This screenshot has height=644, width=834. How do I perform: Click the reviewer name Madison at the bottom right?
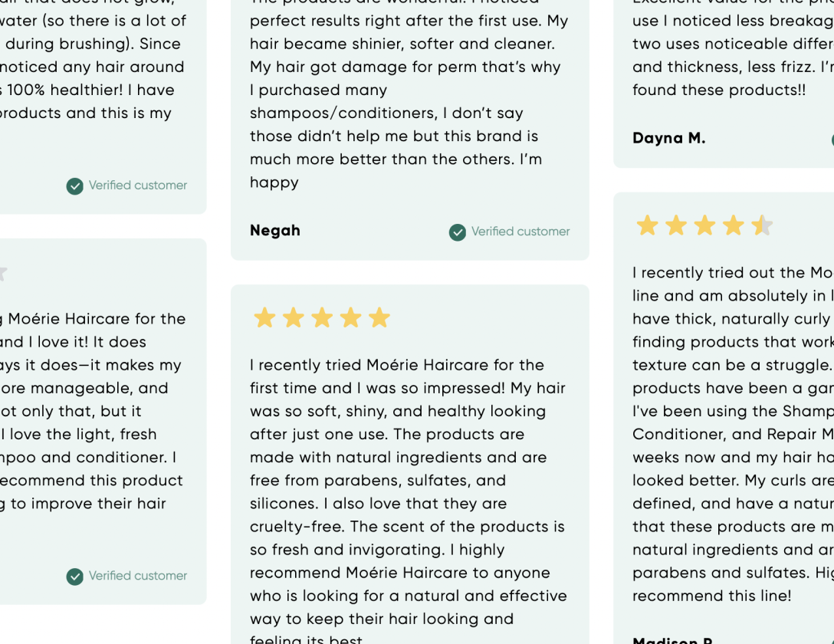pyautogui.click(x=672, y=639)
